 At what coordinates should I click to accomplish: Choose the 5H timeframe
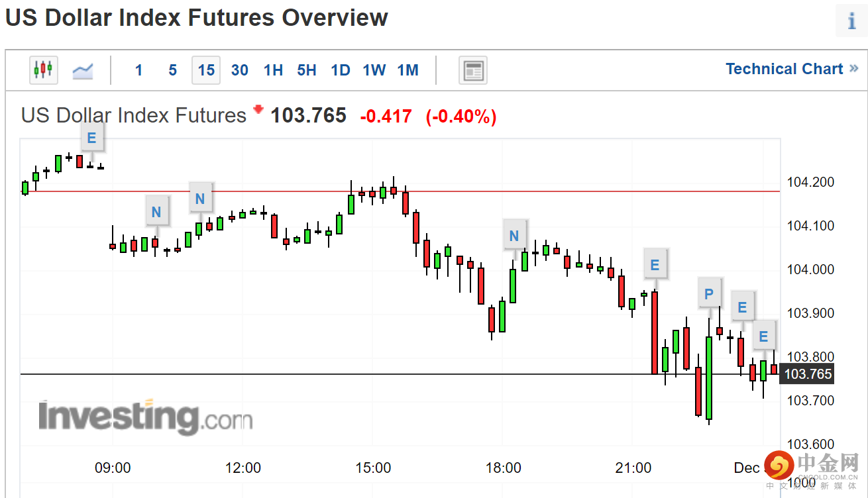pyautogui.click(x=307, y=70)
